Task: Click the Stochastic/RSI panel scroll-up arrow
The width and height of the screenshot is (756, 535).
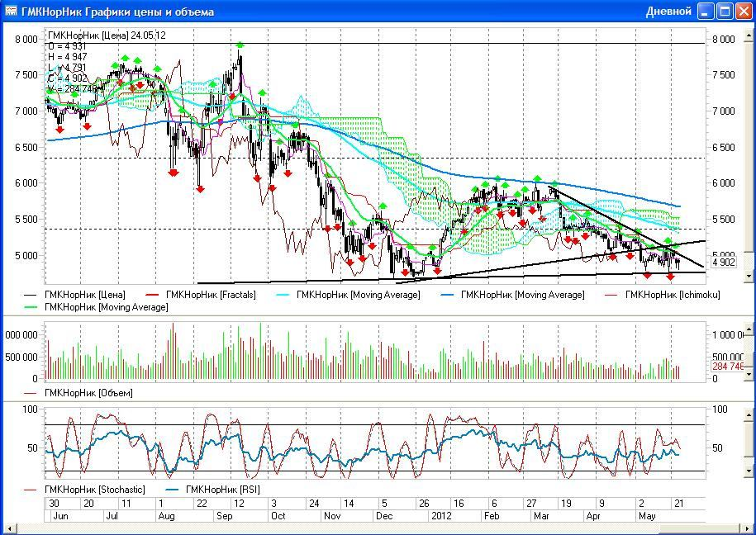Action: [x=749, y=414]
